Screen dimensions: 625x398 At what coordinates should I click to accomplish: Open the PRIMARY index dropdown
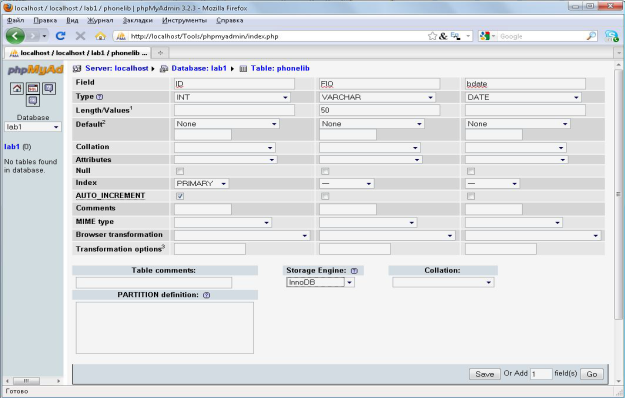[x=201, y=184]
